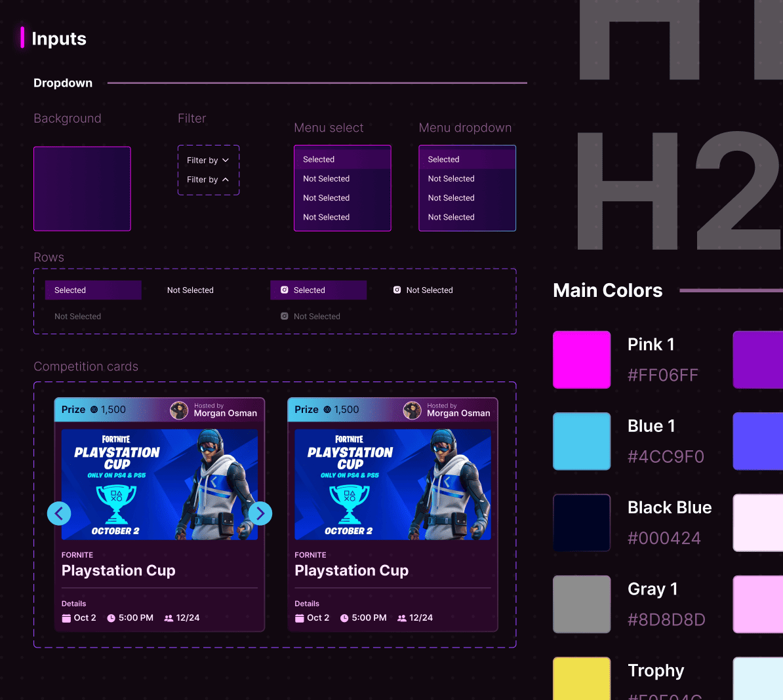Click the Inputs heading
This screenshot has height=700, width=783.
[59, 39]
